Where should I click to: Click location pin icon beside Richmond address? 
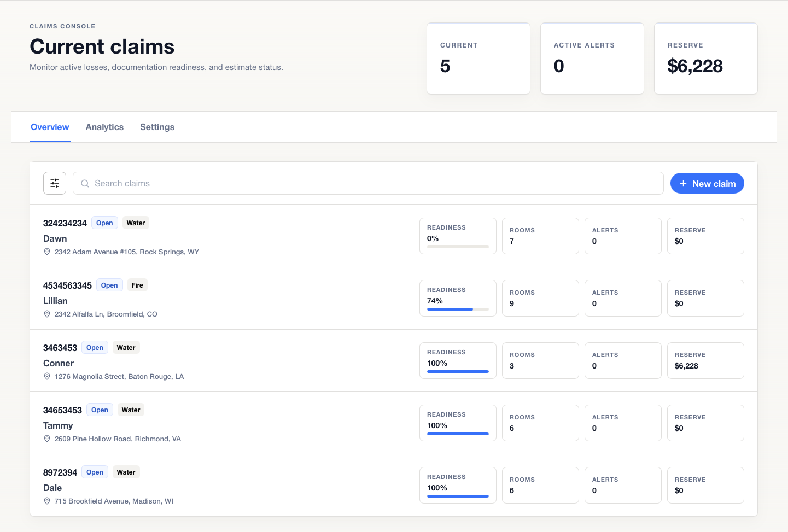coord(47,439)
